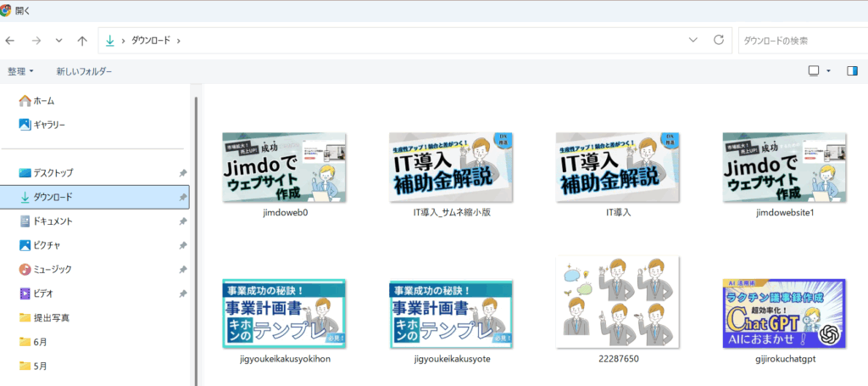This screenshot has width=868, height=386.
Task: Expand the chevron after ダウンロード in path
Action: click(x=179, y=41)
